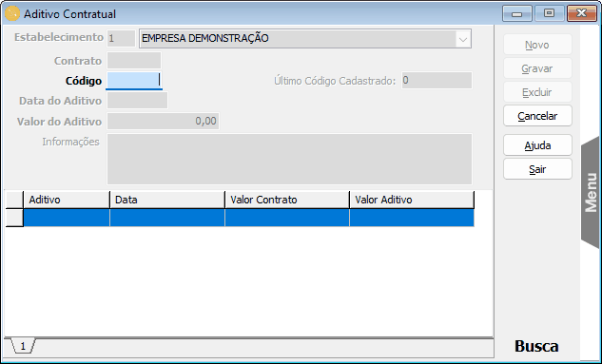Viewport: 602px width, 364px height.
Task: Select the first grid row selector
Action: pyautogui.click(x=14, y=218)
